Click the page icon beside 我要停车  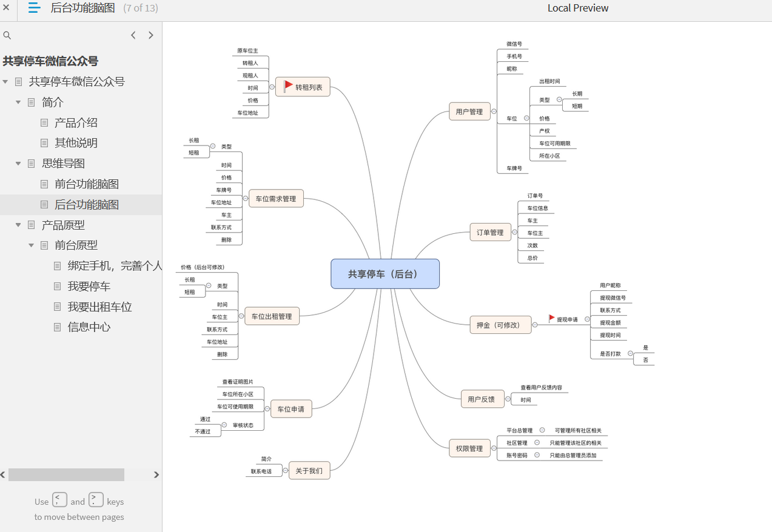point(58,287)
